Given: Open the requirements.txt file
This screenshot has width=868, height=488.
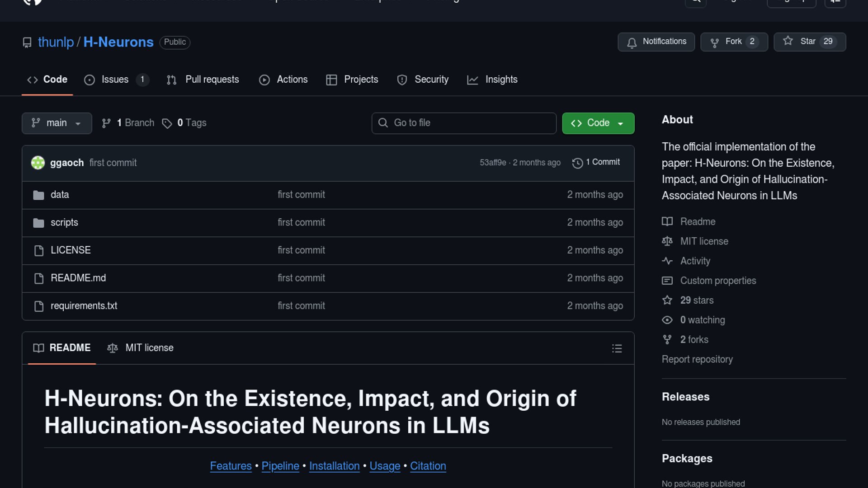Looking at the screenshot, I should [84, 306].
